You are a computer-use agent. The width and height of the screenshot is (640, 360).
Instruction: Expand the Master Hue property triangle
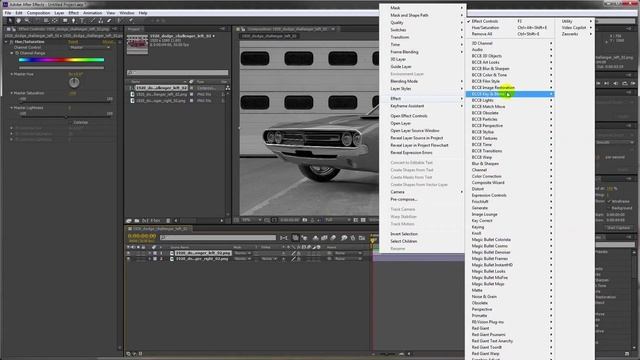click(12, 74)
